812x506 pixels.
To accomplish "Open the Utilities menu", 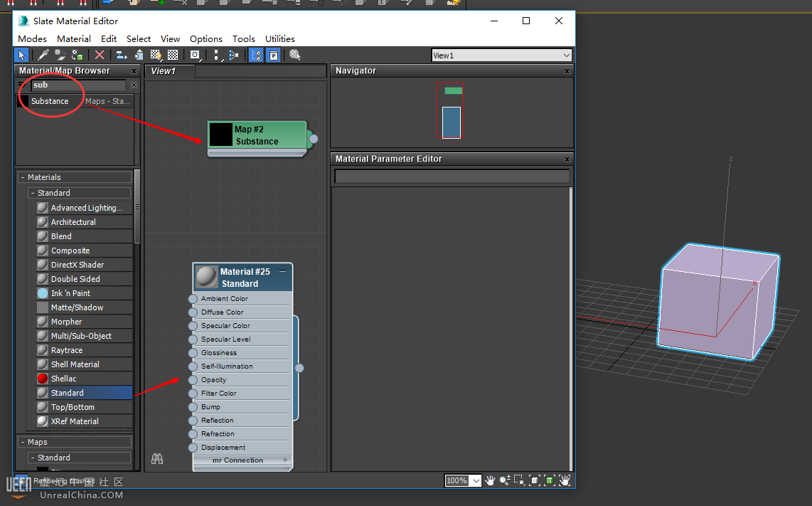I will (x=279, y=38).
